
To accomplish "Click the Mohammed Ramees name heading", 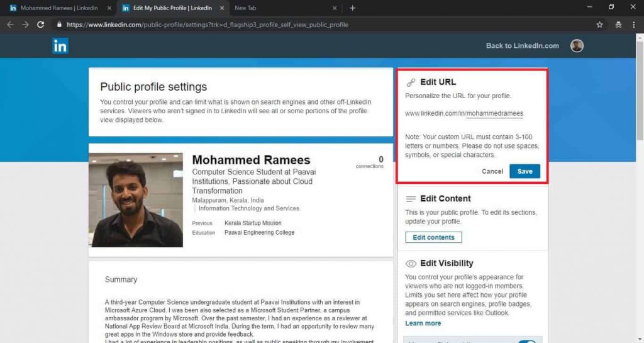I will point(251,160).
